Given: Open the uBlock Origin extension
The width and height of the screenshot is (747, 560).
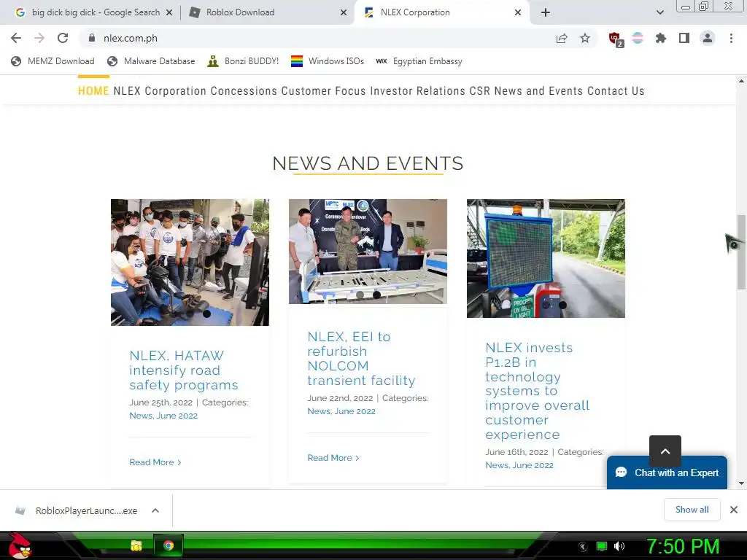Looking at the screenshot, I should (615, 39).
